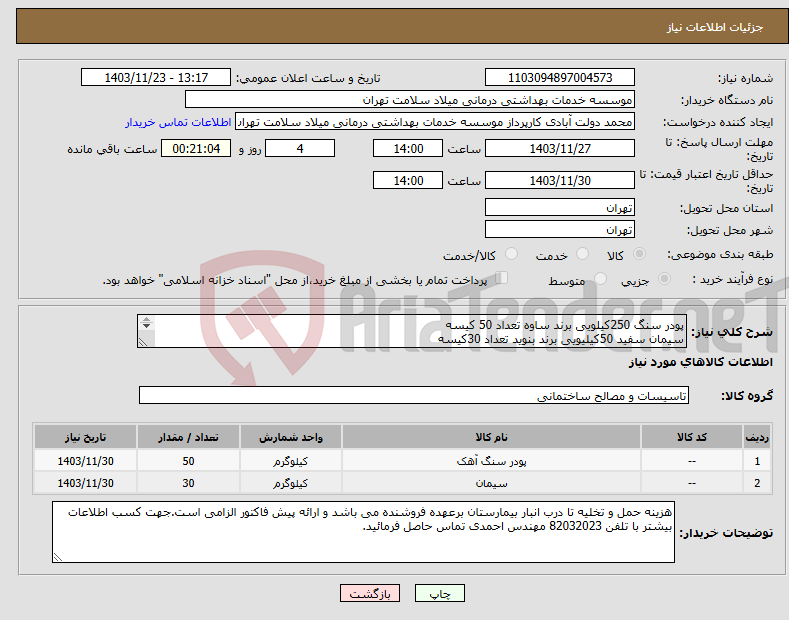Click the چاپ print button
The image size is (789, 620).
coord(439,593)
